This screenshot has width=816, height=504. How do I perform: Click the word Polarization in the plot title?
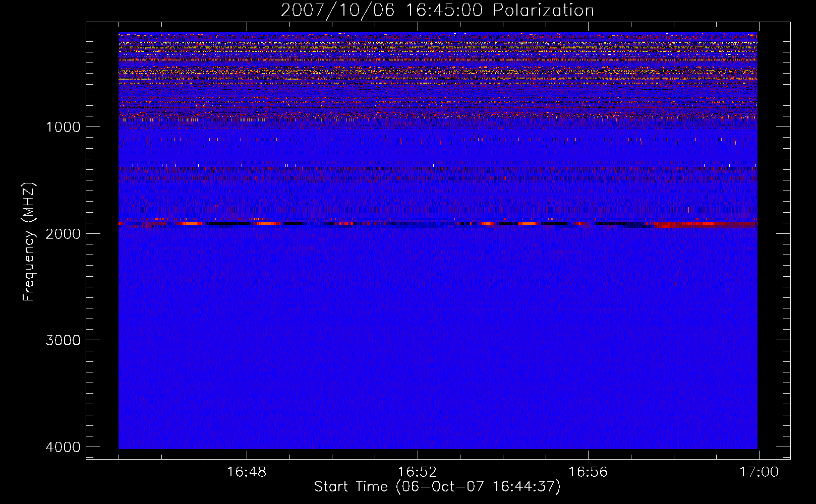[x=543, y=11]
